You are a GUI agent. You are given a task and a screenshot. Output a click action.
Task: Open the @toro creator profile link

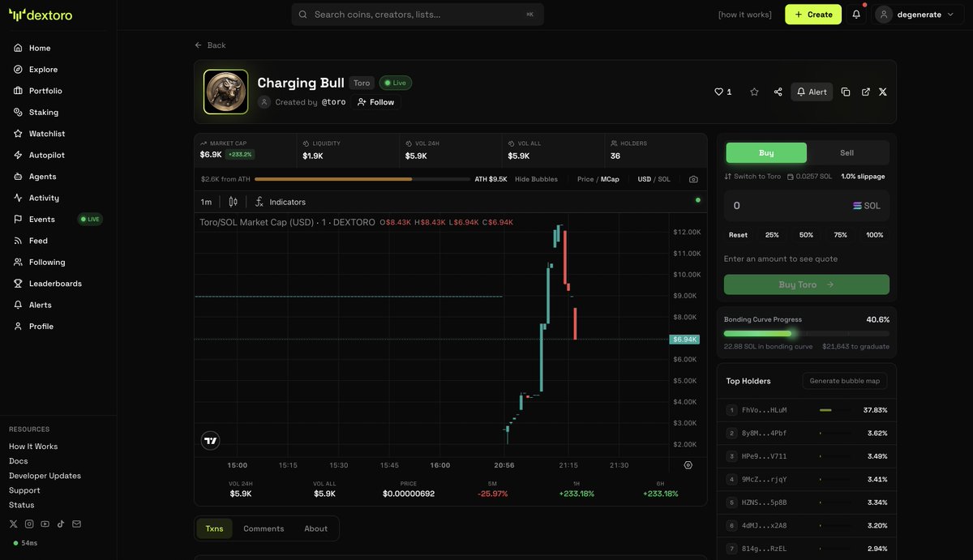[x=333, y=102]
